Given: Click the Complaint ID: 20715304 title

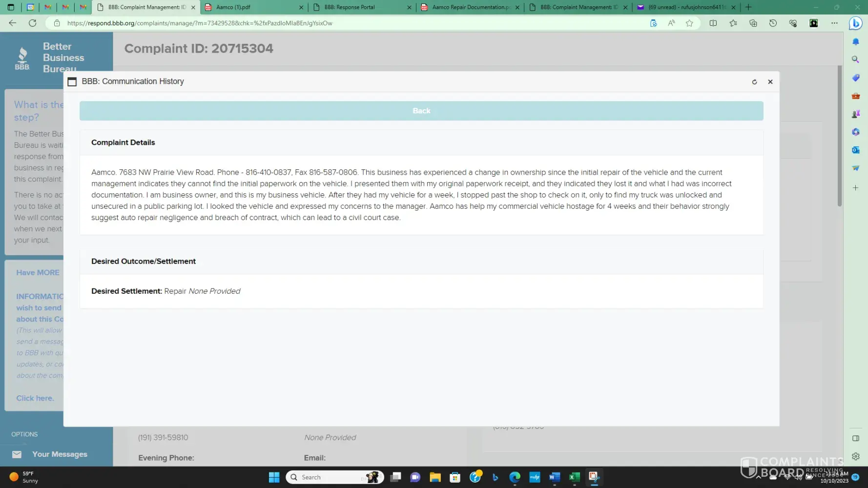Looking at the screenshot, I should (x=199, y=48).
